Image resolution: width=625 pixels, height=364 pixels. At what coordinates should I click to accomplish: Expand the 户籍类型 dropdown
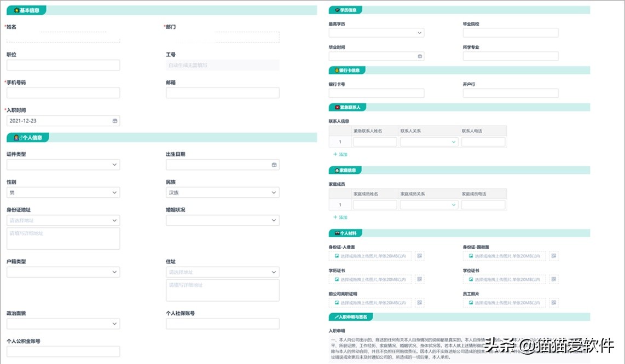tap(63, 272)
